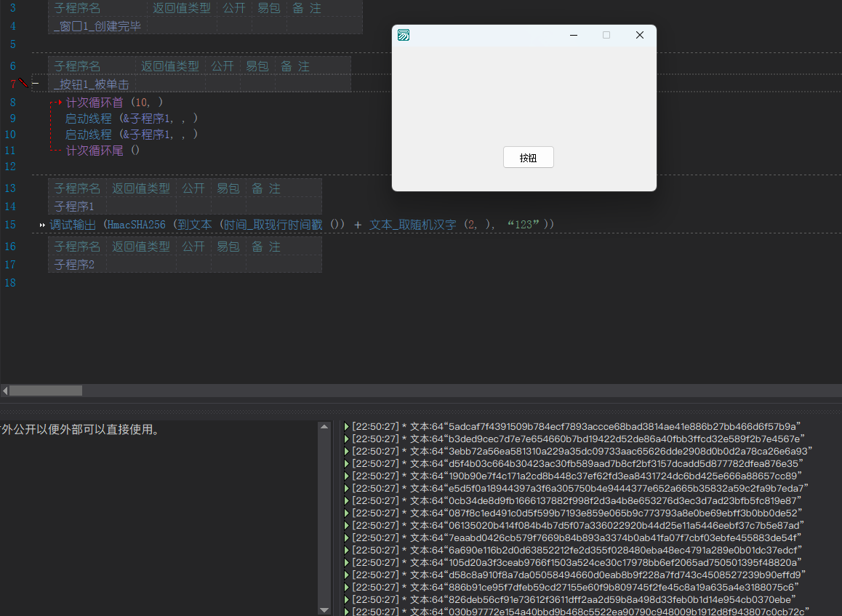Screen dimensions: 842x616
Task: Minimize the running program window
Action: (574, 35)
